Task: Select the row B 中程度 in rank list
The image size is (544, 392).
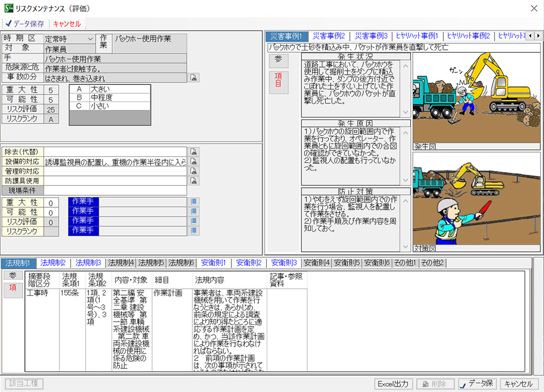Action: (110, 97)
